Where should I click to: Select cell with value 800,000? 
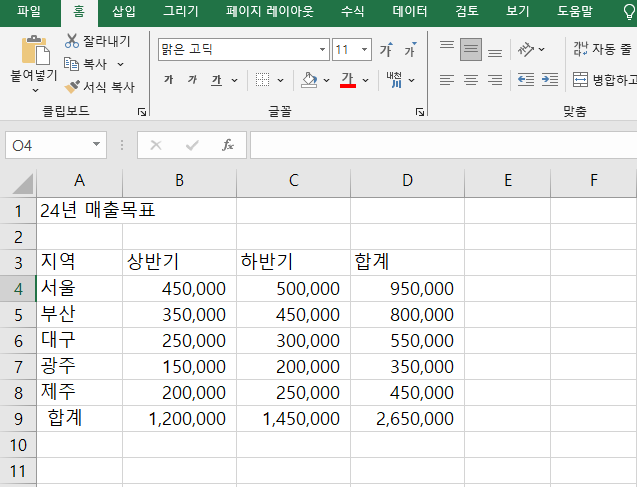point(407,314)
